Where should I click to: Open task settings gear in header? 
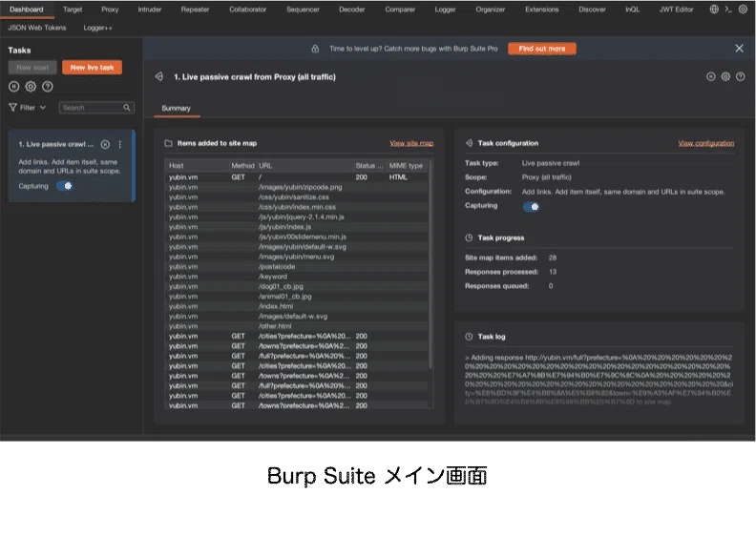click(x=725, y=76)
